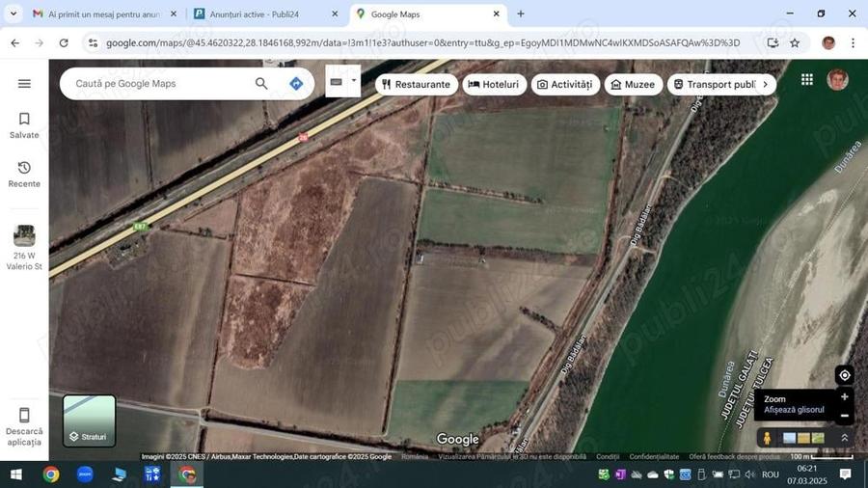Pick up the yellow Pegman Street View icon
Image resolution: width=868 pixels, height=488 pixels.
pos(768,438)
